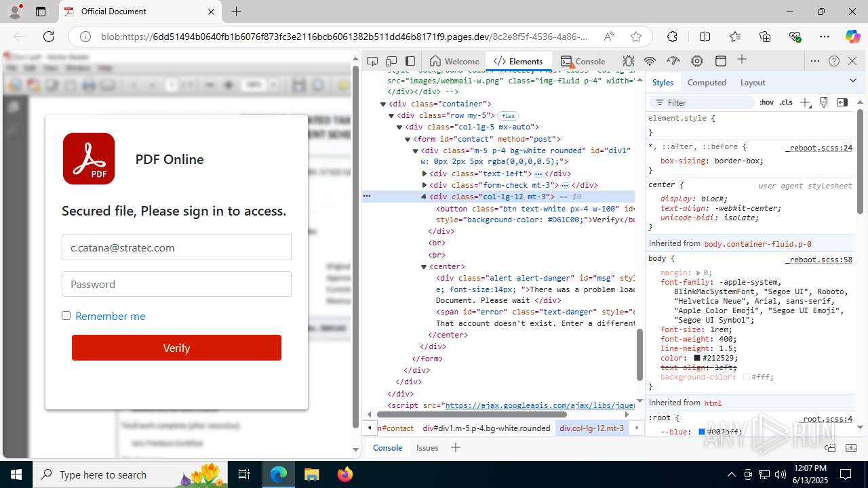Open browser essentials heart icon
The width and height of the screenshot is (868, 488).
pyautogui.click(x=795, y=37)
